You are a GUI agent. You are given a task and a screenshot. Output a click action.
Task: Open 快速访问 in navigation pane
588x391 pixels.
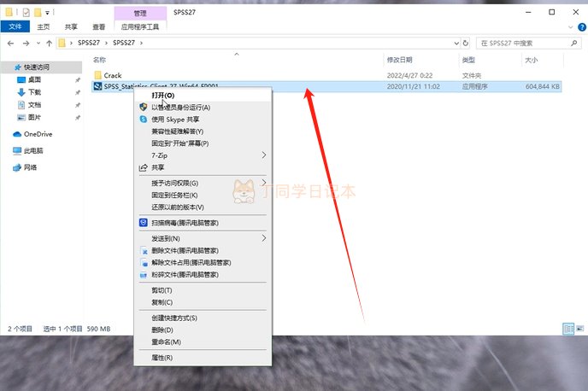coord(37,67)
